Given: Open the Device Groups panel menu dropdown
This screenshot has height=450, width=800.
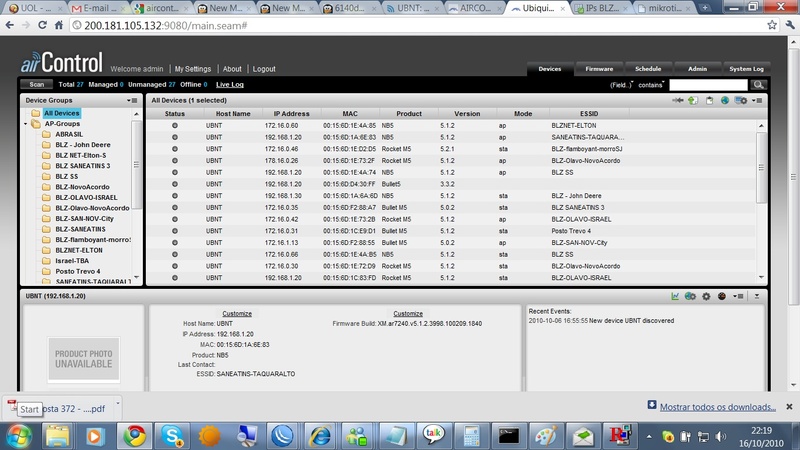Looking at the screenshot, I should click(x=132, y=101).
